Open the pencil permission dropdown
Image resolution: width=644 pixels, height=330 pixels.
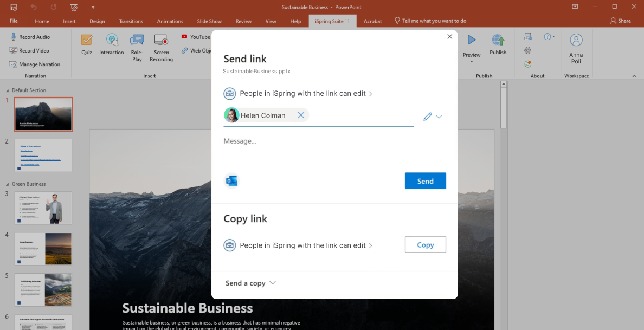coord(428,116)
